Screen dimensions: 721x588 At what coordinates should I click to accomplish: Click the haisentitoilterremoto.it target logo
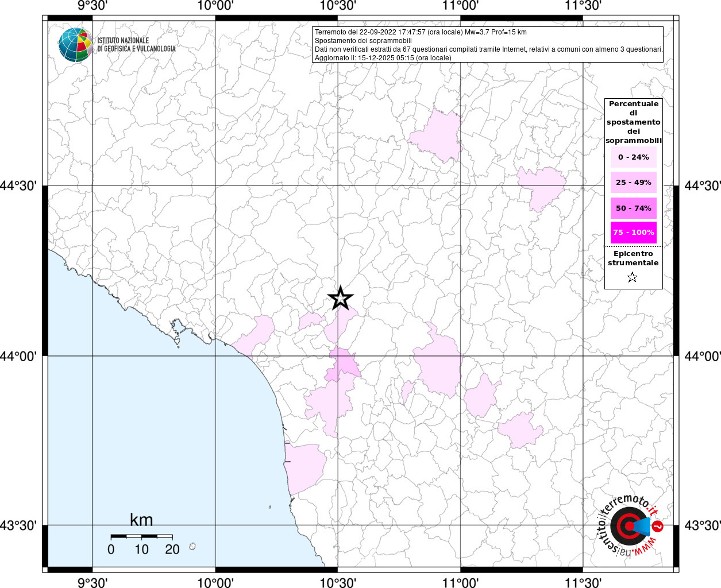pyautogui.click(x=630, y=525)
